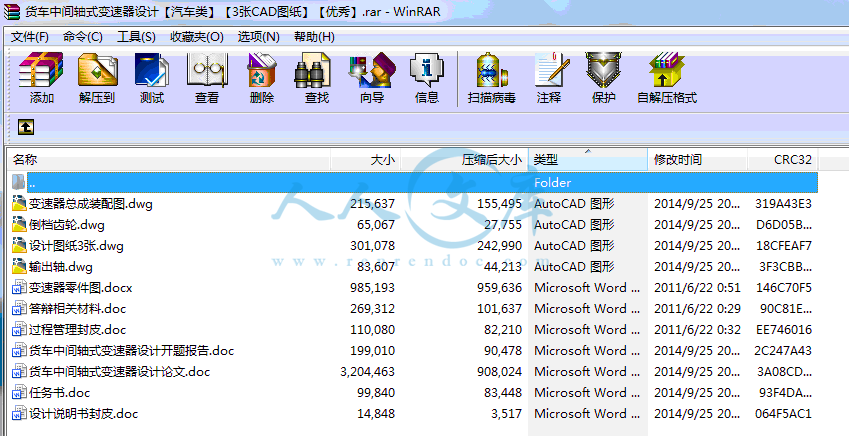
Task: Sort by the 修改时间 column header
Action: (697, 159)
